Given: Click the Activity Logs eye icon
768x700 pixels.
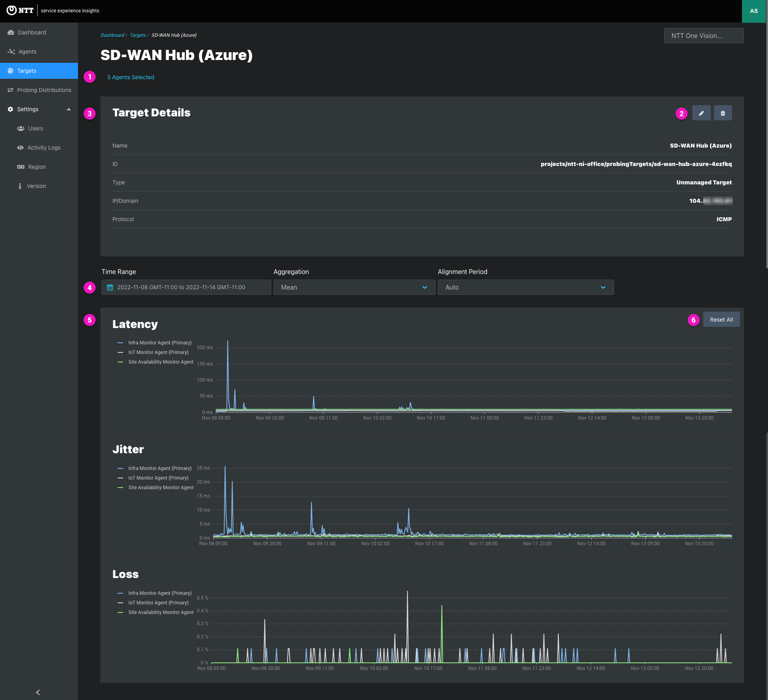Looking at the screenshot, I should 20,148.
